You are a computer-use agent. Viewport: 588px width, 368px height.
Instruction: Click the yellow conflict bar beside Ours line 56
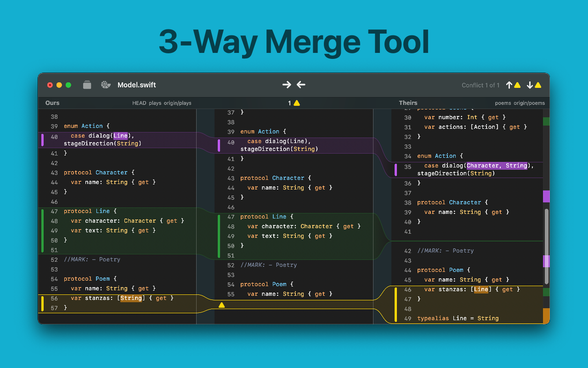[x=42, y=304]
